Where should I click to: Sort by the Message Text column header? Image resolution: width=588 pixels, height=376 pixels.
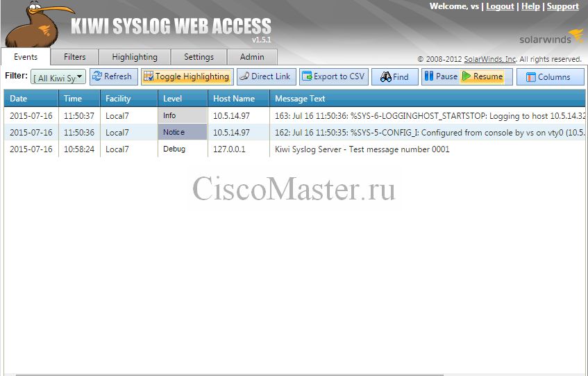pos(427,99)
